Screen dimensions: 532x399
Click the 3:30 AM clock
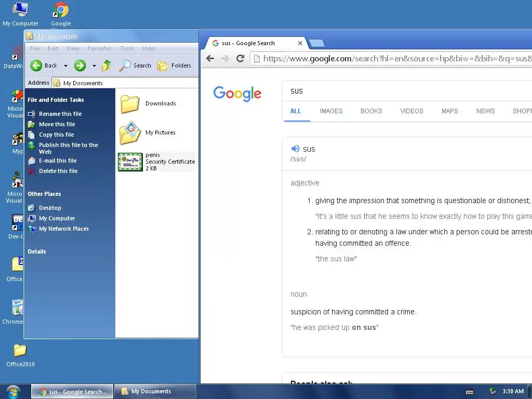513,392
